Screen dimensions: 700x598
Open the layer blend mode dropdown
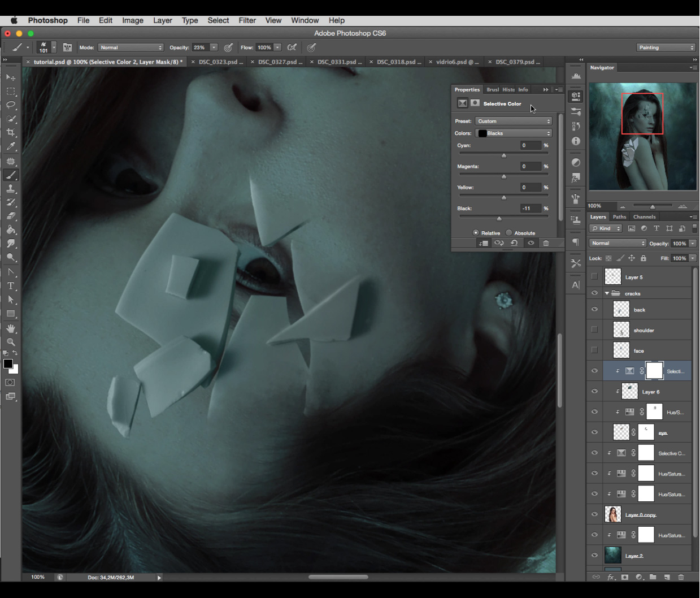tap(617, 242)
